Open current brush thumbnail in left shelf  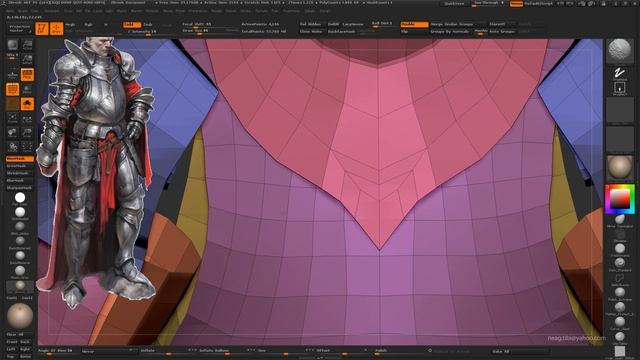[x=13, y=44]
